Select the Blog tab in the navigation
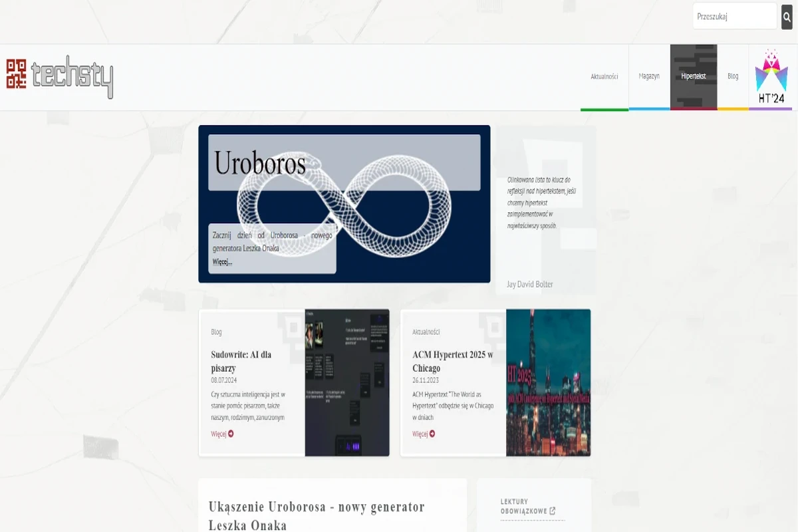798x532 pixels. 733,75
